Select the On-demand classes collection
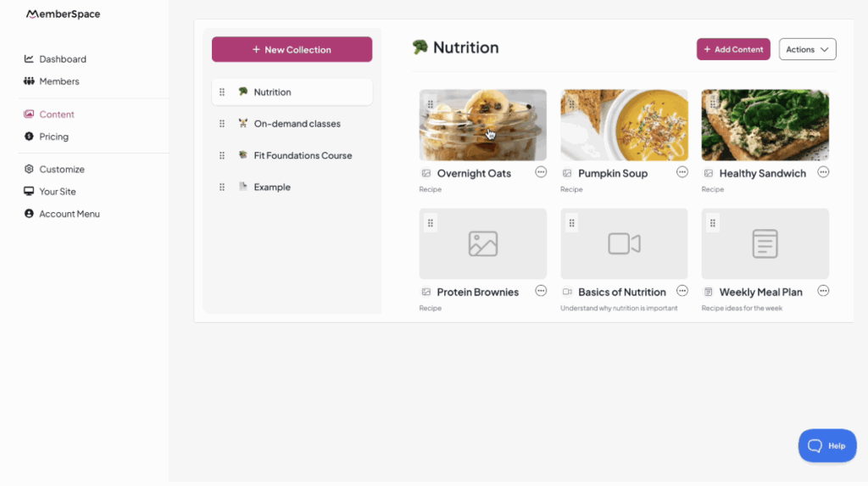Image resolution: width=868 pixels, height=486 pixels. click(297, 124)
